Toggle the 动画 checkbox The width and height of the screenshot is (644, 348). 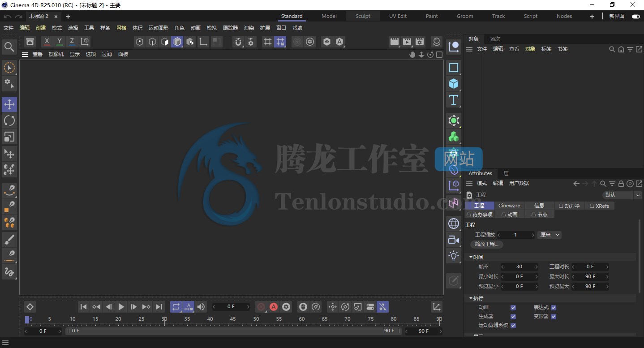[x=513, y=308]
